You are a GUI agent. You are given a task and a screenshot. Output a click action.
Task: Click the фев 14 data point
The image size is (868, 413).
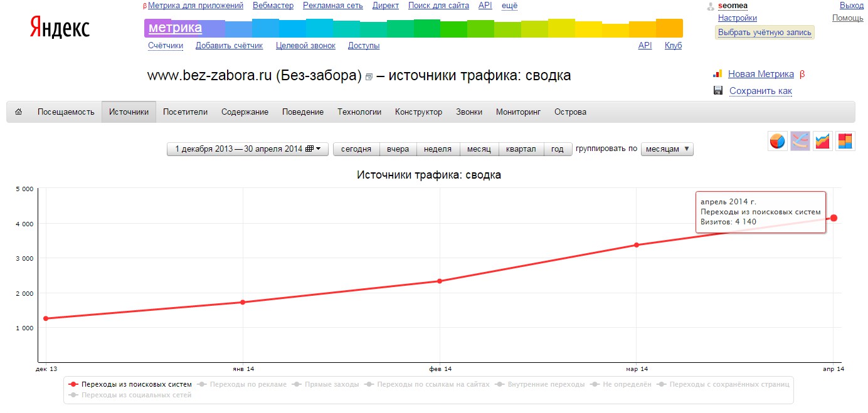(440, 281)
